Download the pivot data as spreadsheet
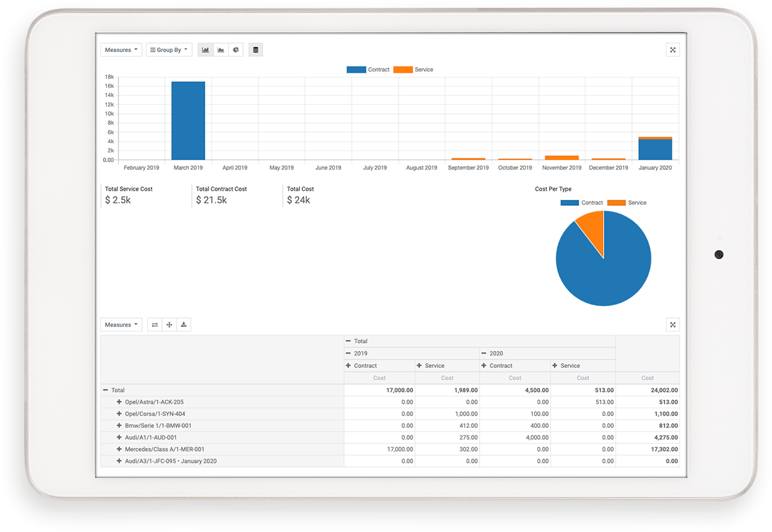The image size is (772, 532). tap(183, 324)
